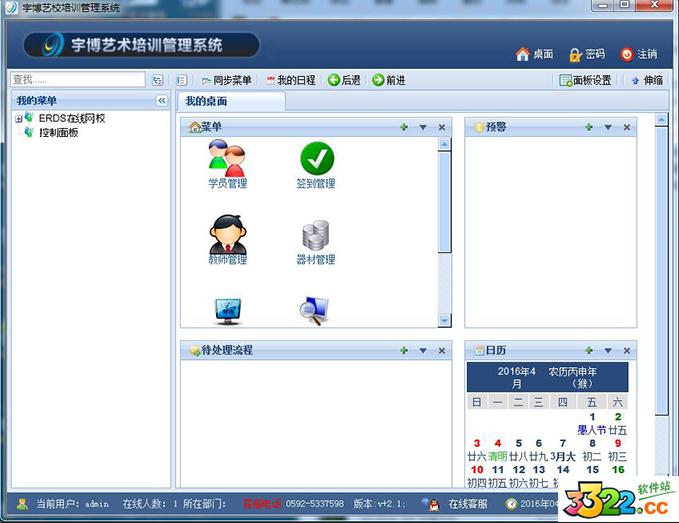Screen dimensions: 679x523
Task: Select calendar date 4 清明
Action: pyautogui.click(x=498, y=450)
